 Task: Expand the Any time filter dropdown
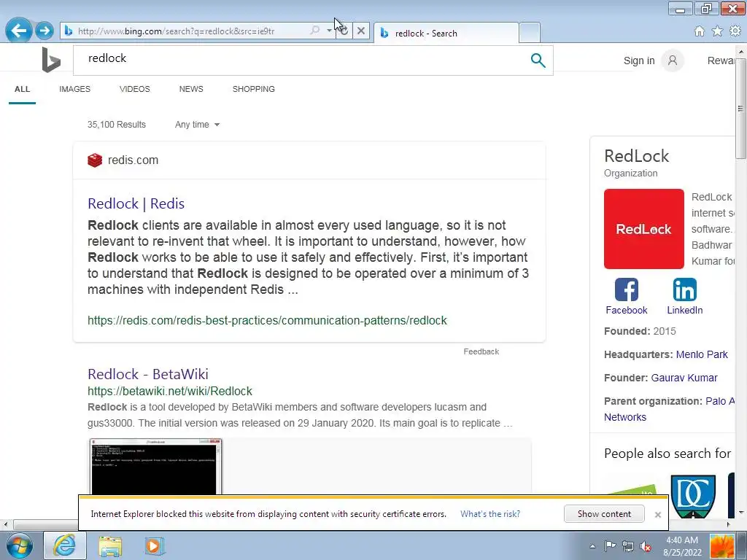(197, 124)
